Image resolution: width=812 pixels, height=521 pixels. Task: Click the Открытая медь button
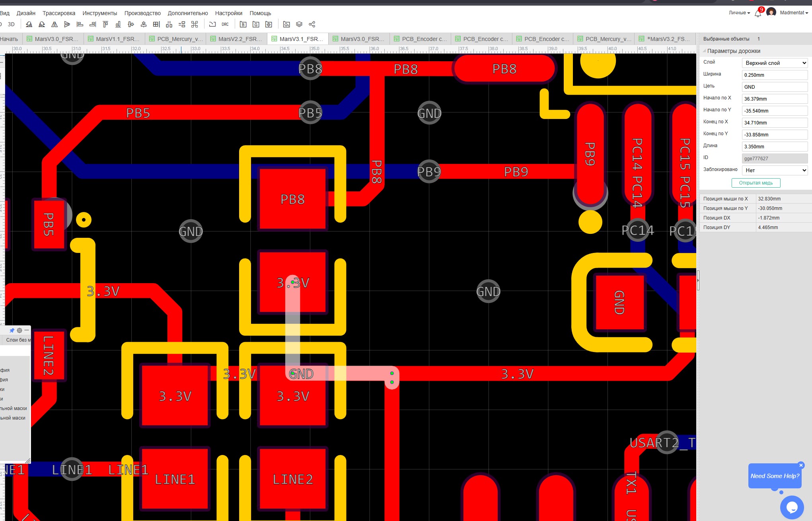click(x=756, y=183)
